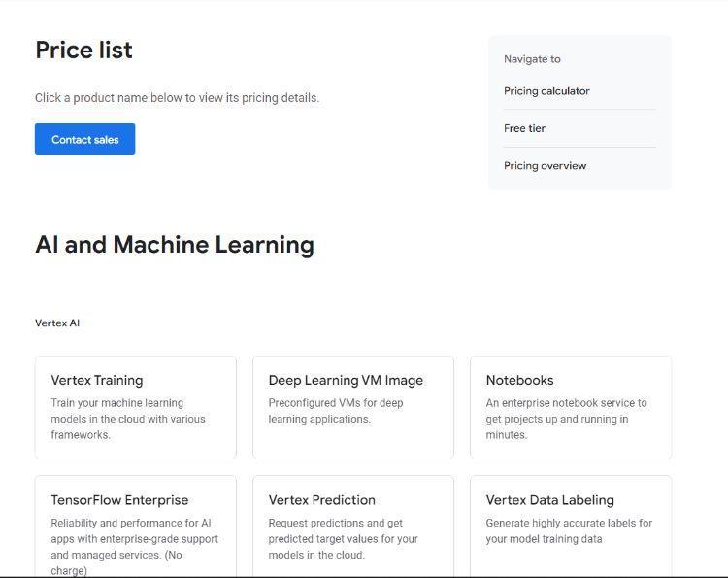Open the Pricing calculator link

546,91
